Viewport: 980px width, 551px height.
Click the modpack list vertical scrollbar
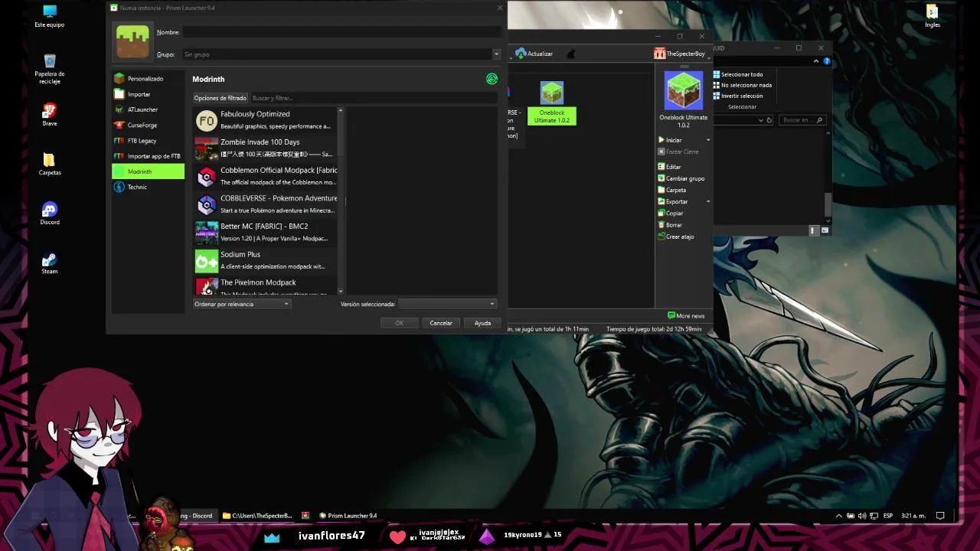(341, 201)
